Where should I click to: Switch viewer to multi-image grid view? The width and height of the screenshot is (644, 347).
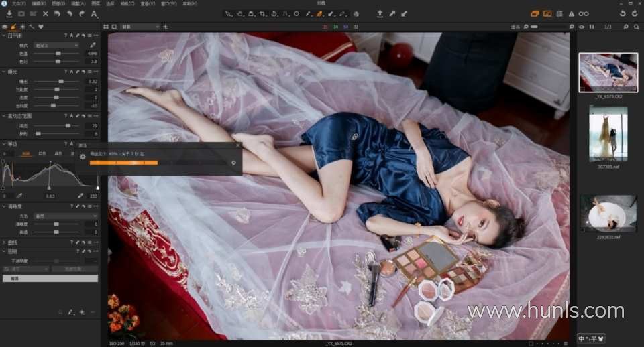(x=105, y=27)
